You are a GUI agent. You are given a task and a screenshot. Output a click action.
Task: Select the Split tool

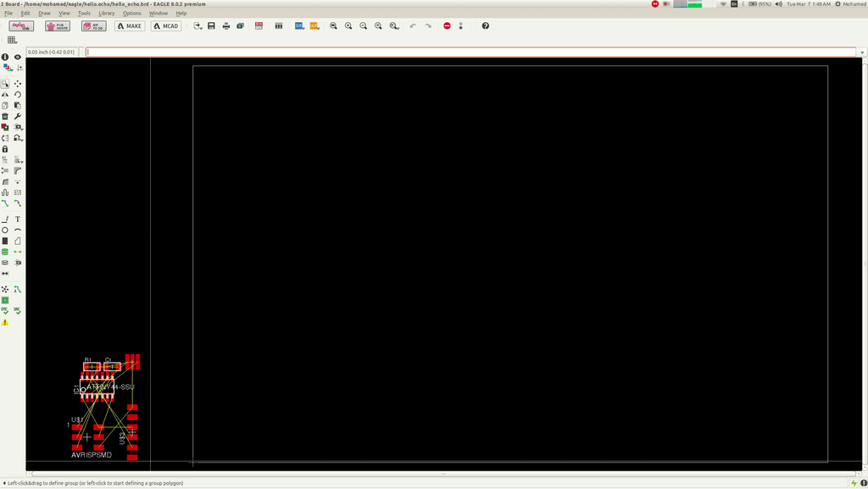pyautogui.click(x=5, y=181)
